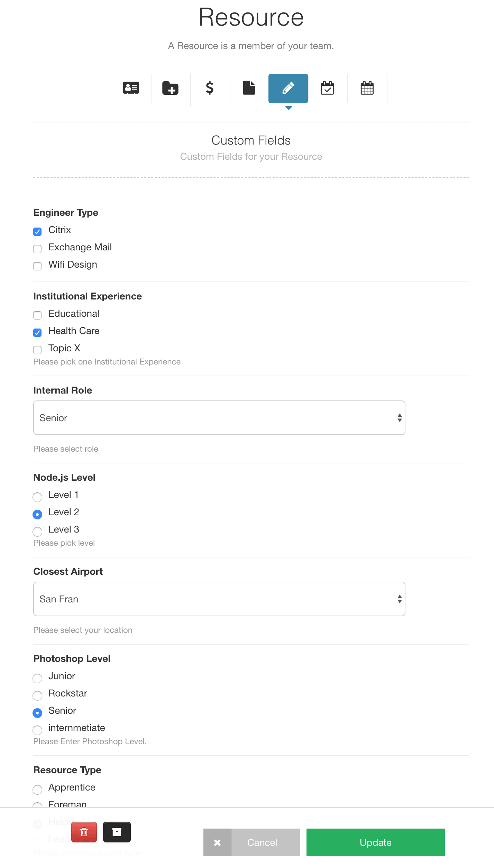Click the black archive box button
The image size is (494, 868).
tap(117, 832)
